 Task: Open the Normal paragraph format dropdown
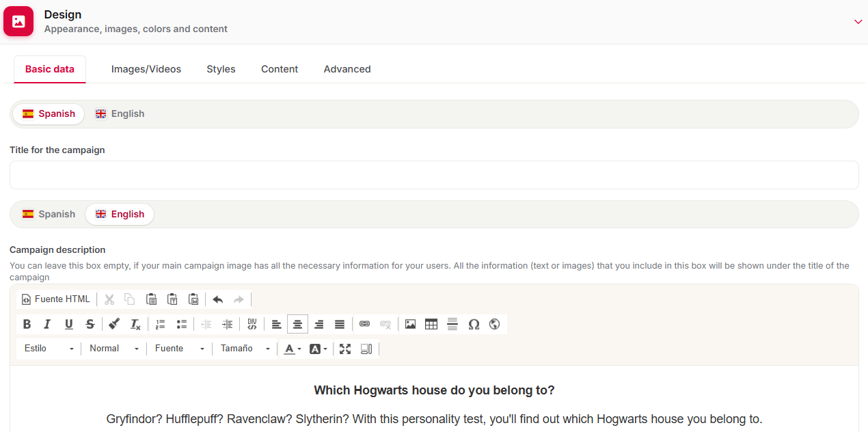pos(114,349)
